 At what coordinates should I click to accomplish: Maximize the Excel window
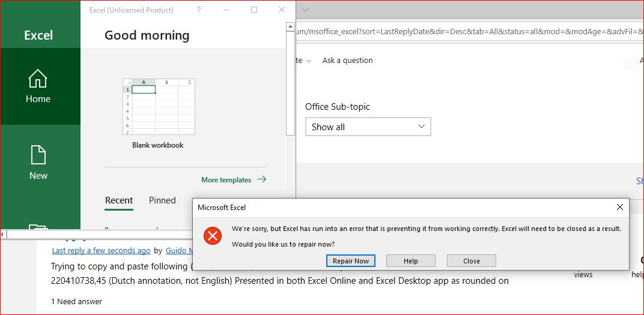click(x=254, y=10)
